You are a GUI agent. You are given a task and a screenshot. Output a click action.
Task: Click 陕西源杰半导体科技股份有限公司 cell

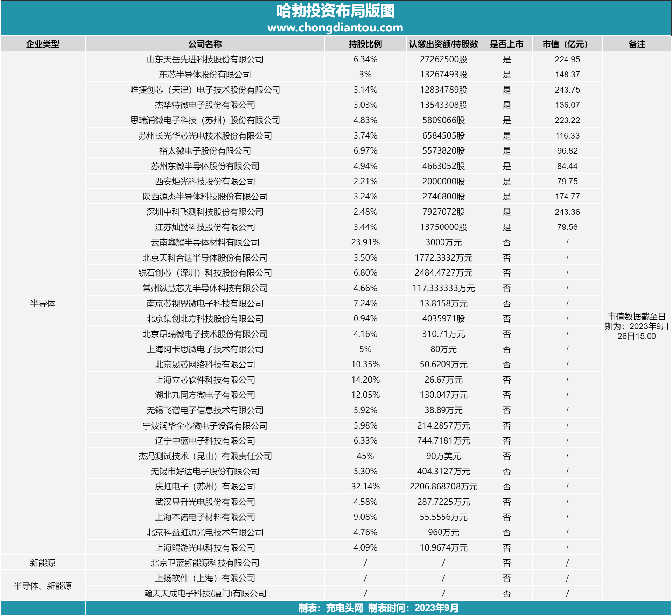point(205,197)
